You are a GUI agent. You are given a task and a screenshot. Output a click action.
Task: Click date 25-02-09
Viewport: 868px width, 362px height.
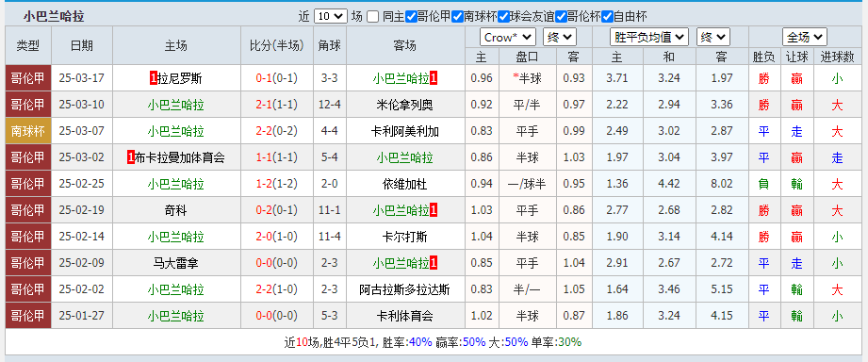pyautogui.click(x=82, y=263)
